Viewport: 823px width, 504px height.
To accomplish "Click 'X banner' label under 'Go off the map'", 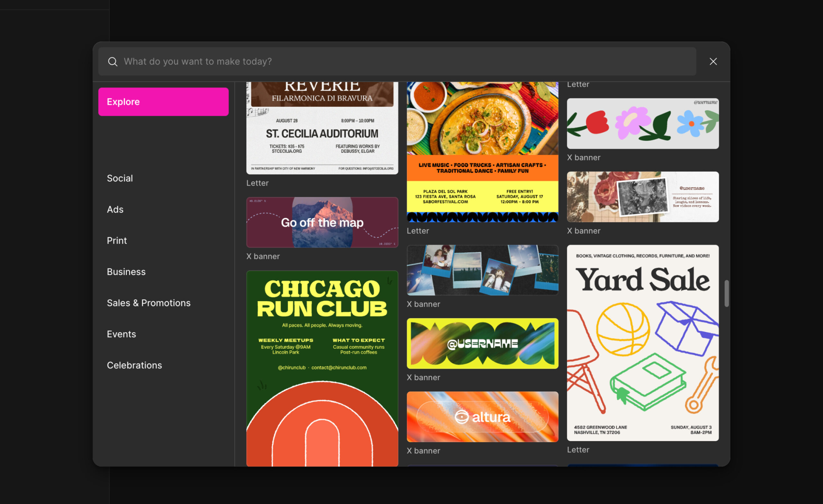I will pos(263,256).
